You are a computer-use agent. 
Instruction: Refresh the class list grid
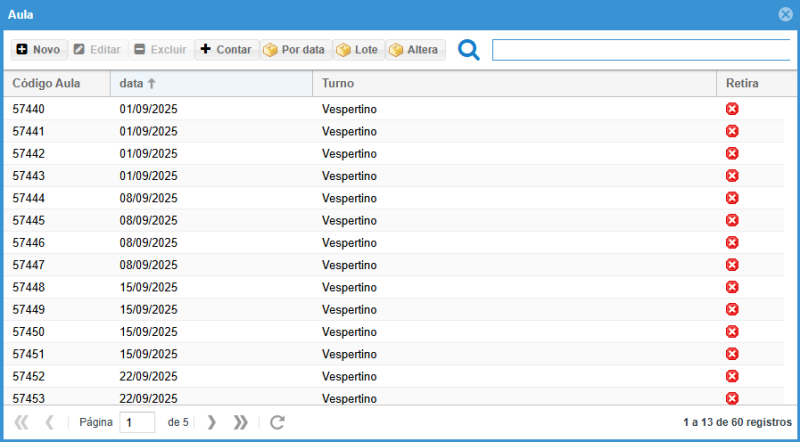tap(278, 422)
